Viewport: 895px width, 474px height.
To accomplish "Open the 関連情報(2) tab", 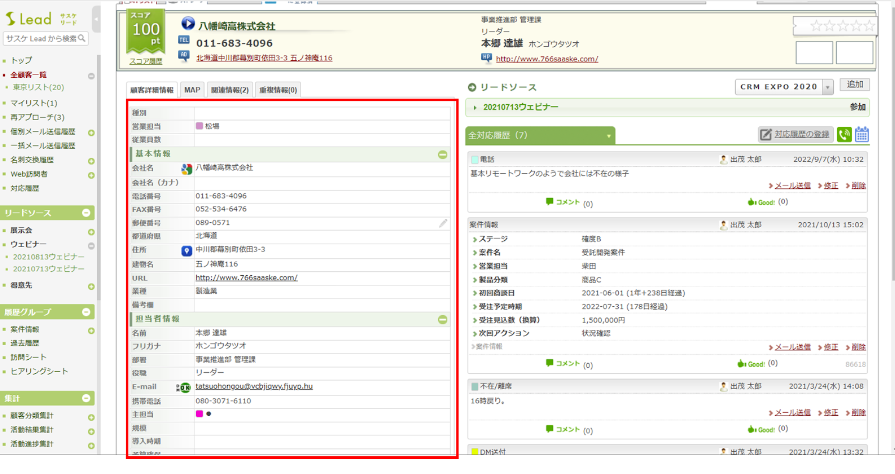I will click(x=230, y=90).
